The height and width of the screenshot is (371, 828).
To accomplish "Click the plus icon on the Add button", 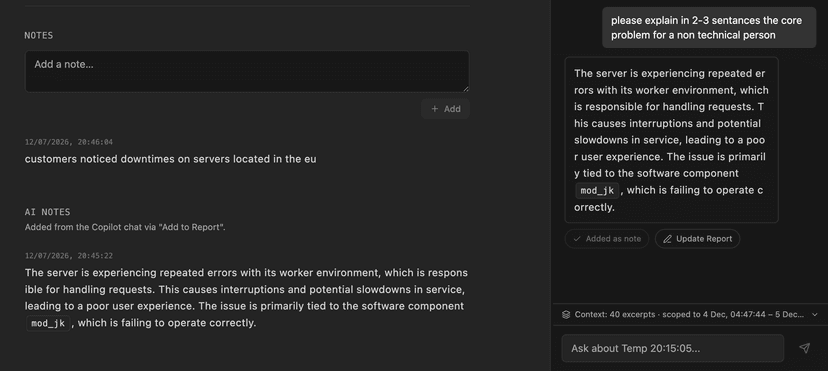I will [x=435, y=109].
